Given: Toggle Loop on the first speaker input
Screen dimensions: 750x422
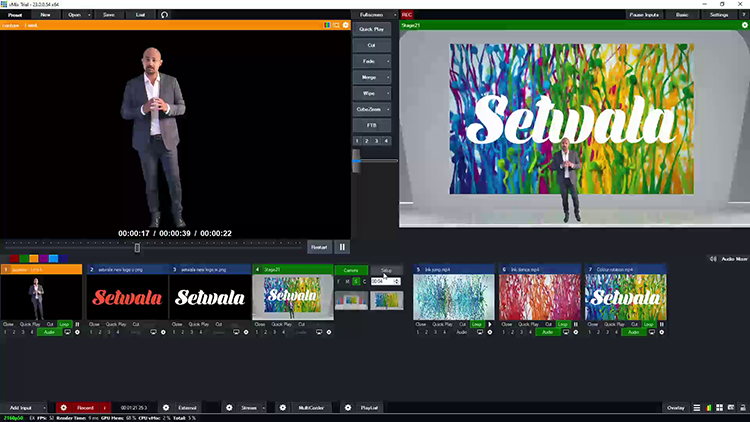Looking at the screenshot, I should point(65,324).
